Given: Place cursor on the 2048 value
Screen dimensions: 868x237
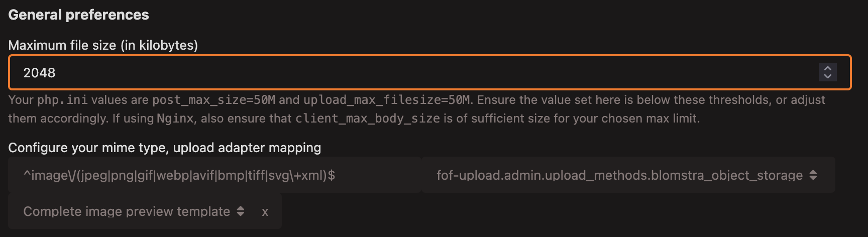Looking at the screenshot, I should coord(39,73).
